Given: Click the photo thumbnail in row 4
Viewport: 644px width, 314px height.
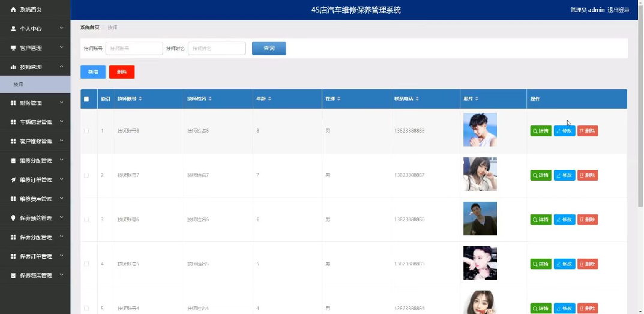Looking at the screenshot, I should [x=480, y=262].
